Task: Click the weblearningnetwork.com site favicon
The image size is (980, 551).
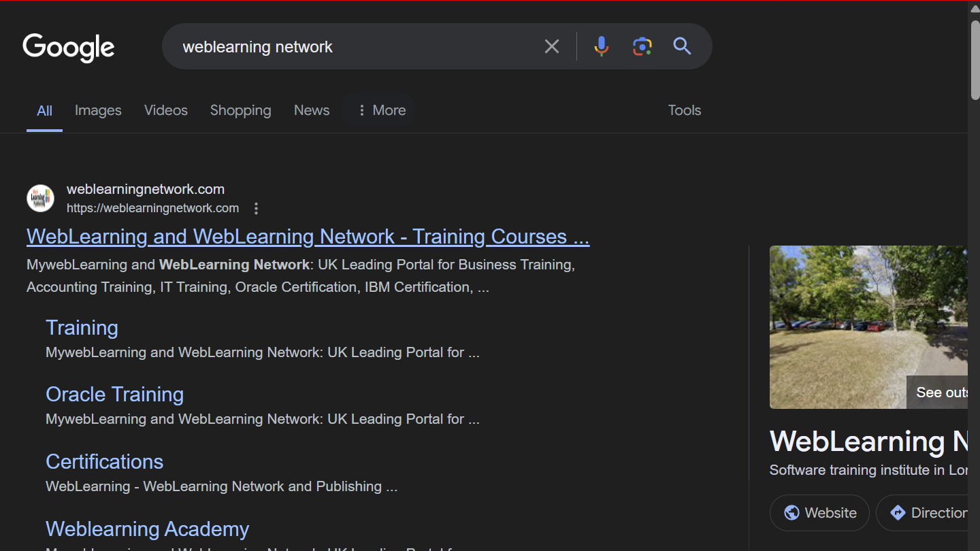Action: 40,198
